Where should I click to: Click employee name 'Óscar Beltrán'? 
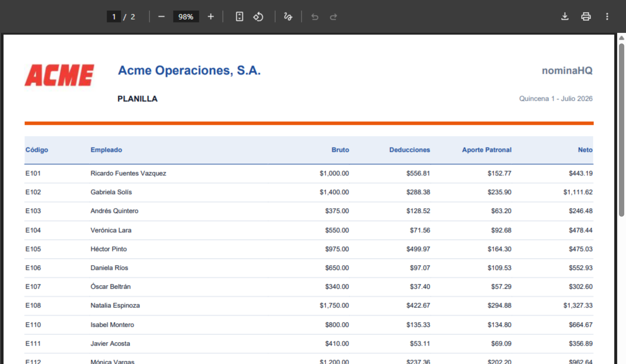[110, 287]
